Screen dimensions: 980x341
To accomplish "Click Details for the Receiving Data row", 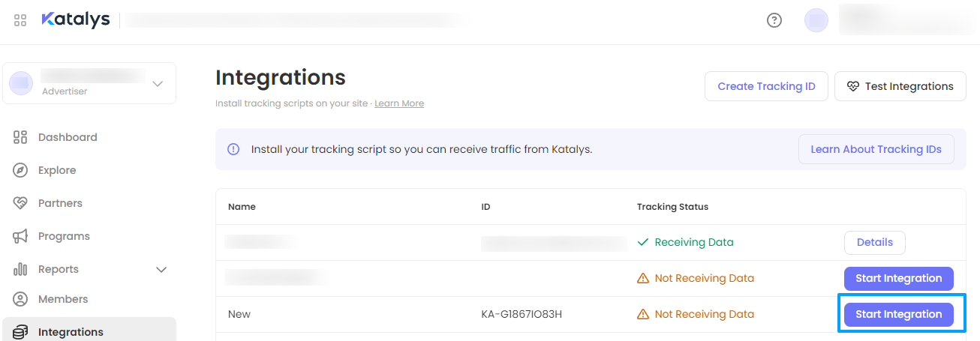I will coord(875,242).
